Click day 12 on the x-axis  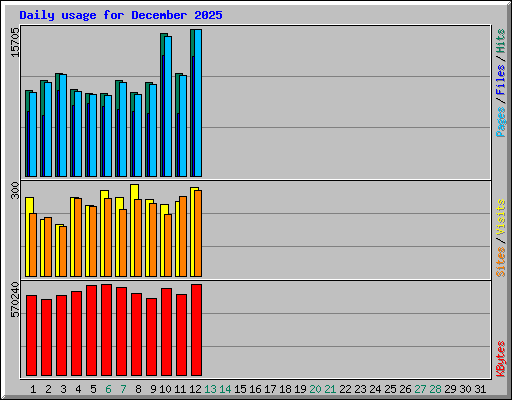click(x=195, y=389)
